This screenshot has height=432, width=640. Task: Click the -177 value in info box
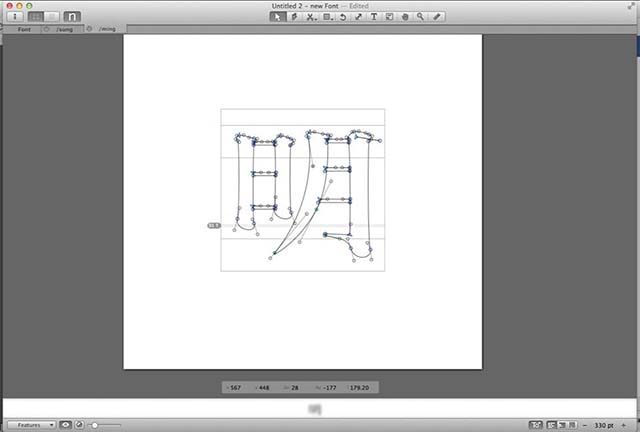[x=329, y=387]
